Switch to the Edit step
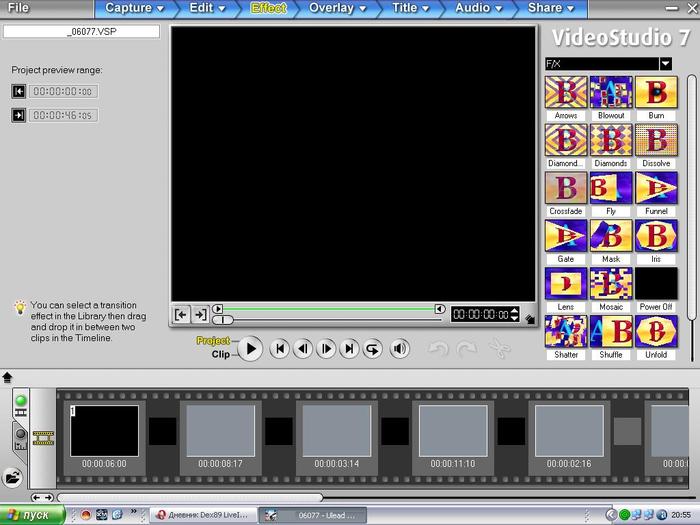Image resolution: width=700 pixels, height=525 pixels. (x=207, y=8)
